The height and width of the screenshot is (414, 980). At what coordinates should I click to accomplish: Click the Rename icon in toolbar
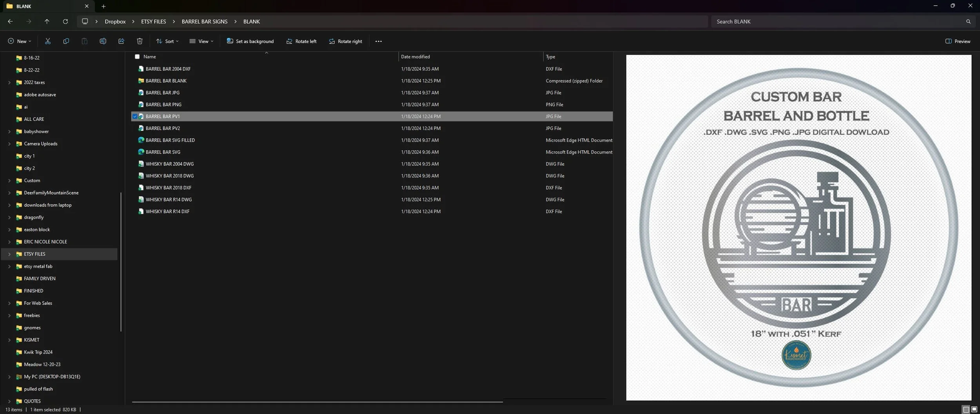(103, 41)
